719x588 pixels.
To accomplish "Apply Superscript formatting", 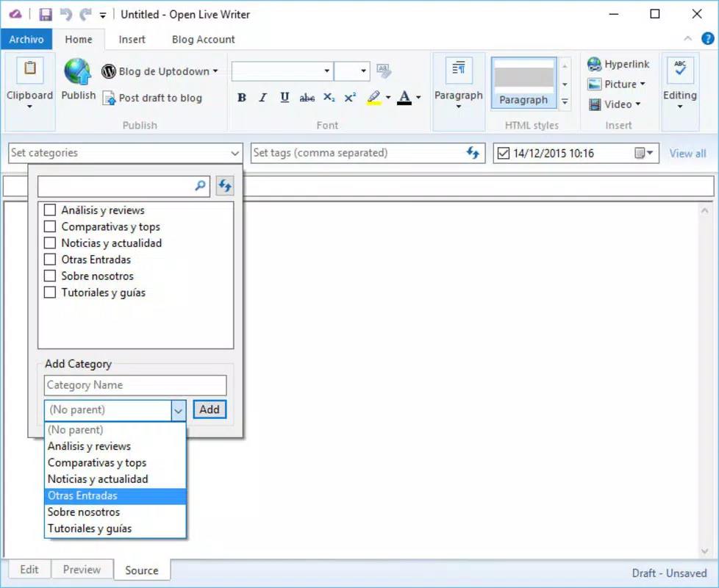I will pos(350,97).
